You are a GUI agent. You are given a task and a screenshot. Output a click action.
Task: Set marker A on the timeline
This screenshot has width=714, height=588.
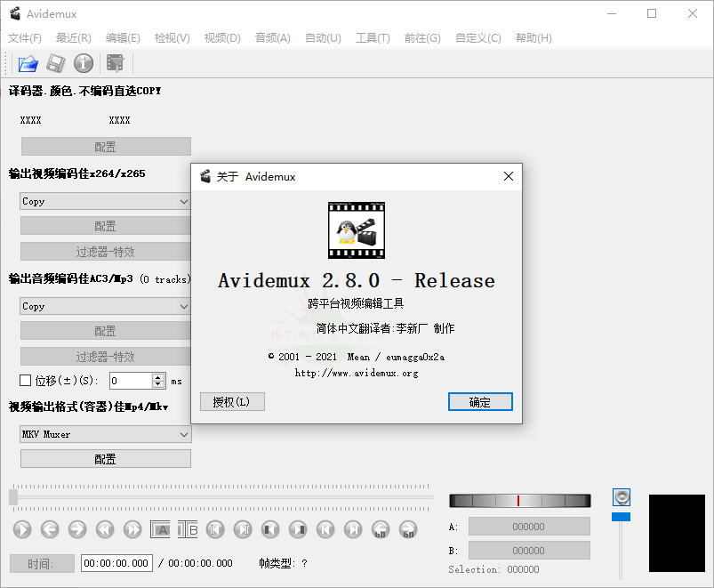click(160, 529)
